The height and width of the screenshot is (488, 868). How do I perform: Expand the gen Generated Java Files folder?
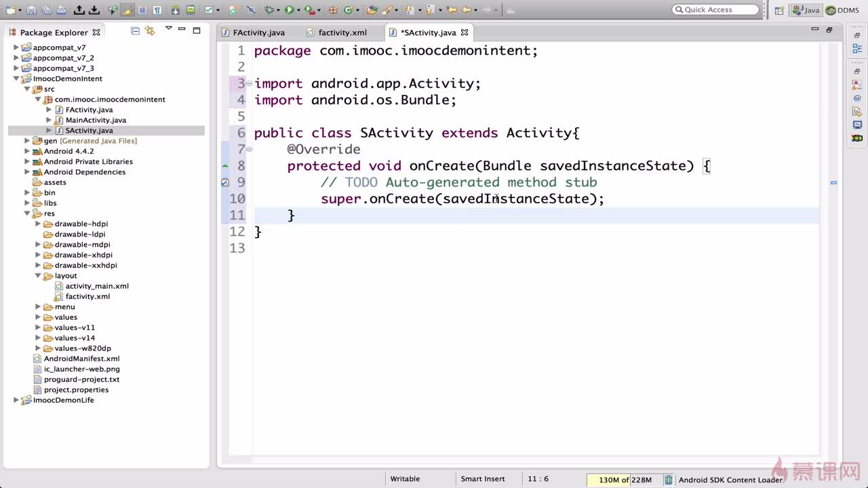click(28, 141)
